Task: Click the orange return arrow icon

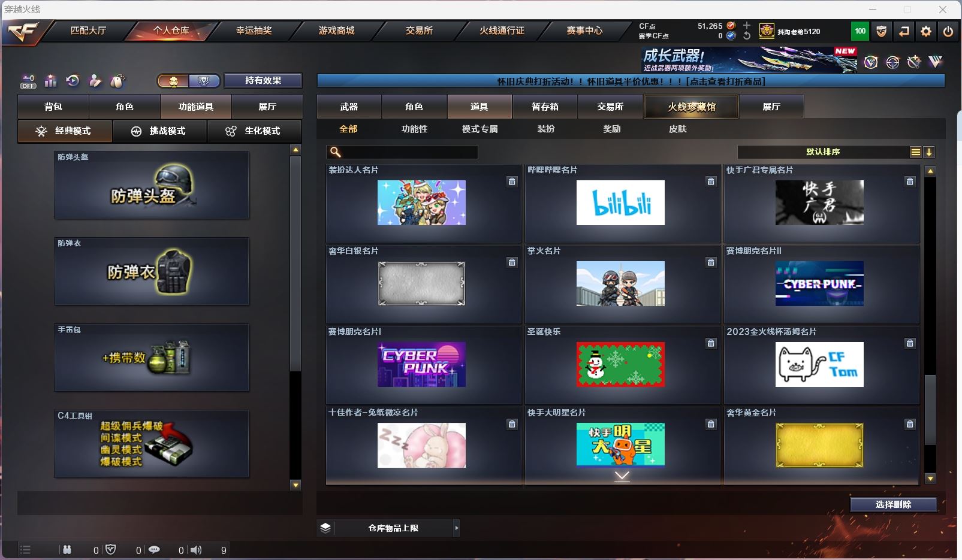Action: tap(904, 31)
